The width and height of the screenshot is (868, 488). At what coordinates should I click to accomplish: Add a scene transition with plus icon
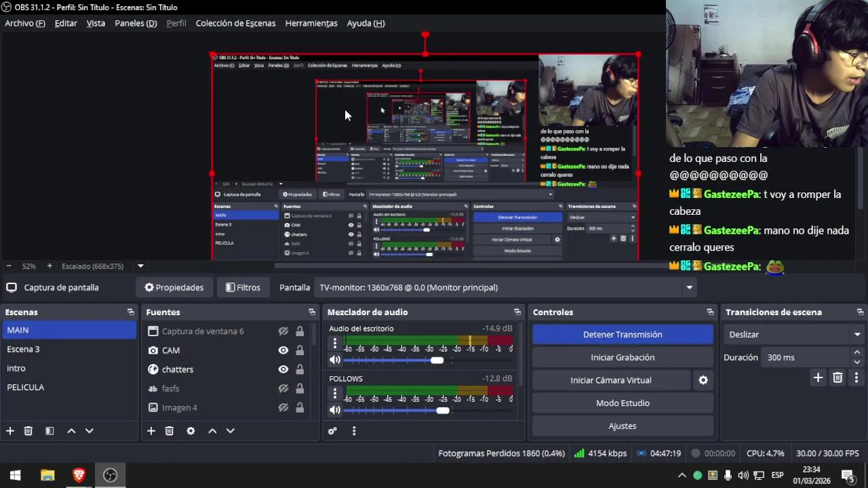pyautogui.click(x=818, y=378)
